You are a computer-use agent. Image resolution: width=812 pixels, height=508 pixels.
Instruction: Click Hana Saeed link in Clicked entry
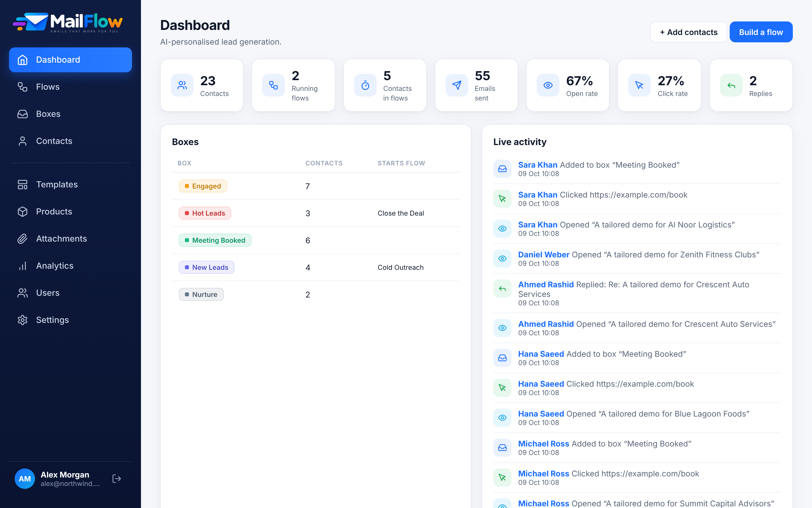(541, 384)
